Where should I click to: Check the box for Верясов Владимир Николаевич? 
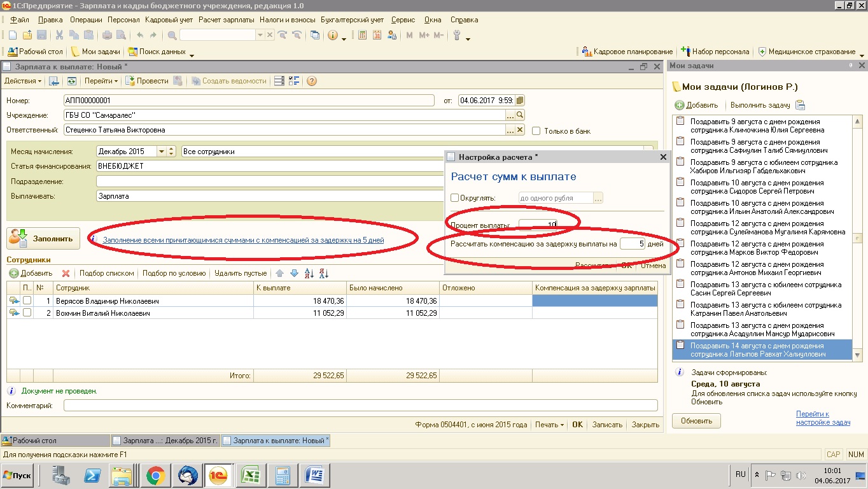(27, 301)
